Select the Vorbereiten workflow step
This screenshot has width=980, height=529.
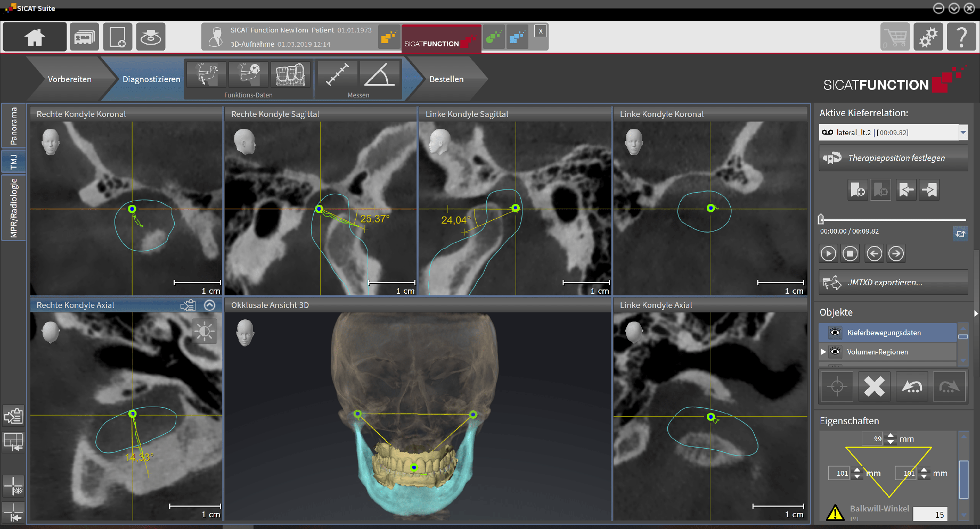pyautogui.click(x=70, y=79)
